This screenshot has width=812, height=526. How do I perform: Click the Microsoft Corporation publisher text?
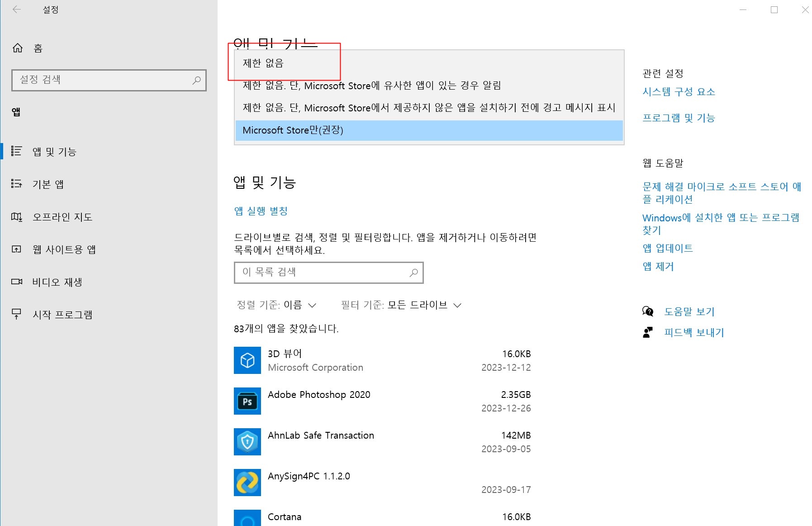click(316, 368)
